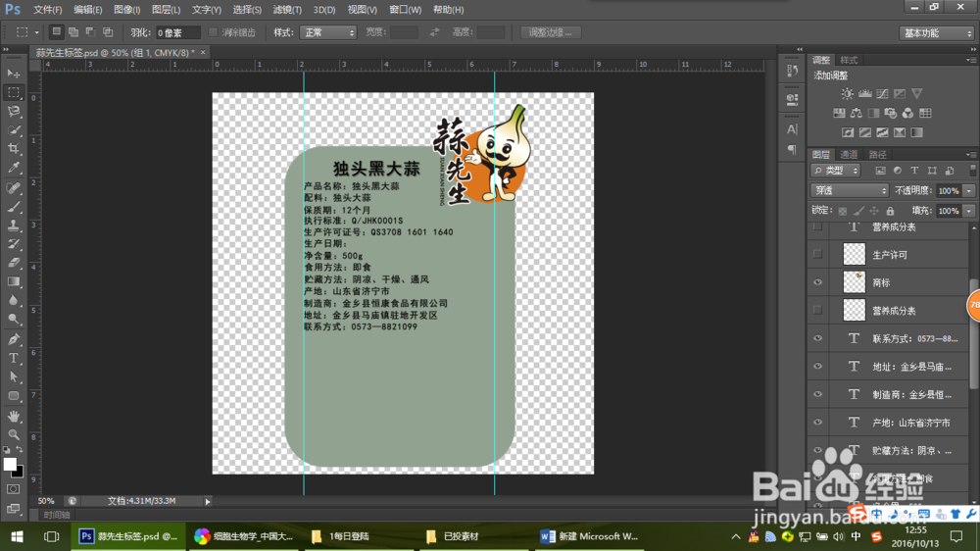Select the Blur tool
Image resolution: width=980 pixels, height=551 pixels.
pos(13,300)
